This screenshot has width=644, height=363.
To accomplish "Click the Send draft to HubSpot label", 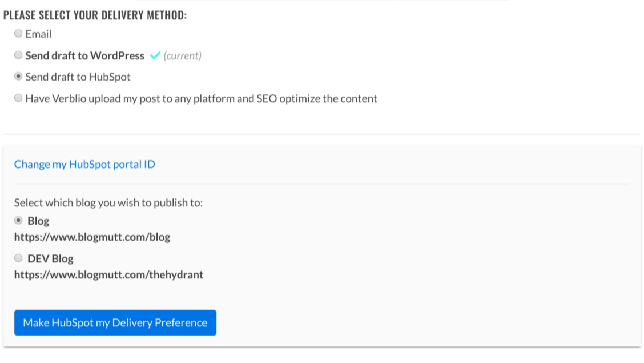I will point(78,77).
